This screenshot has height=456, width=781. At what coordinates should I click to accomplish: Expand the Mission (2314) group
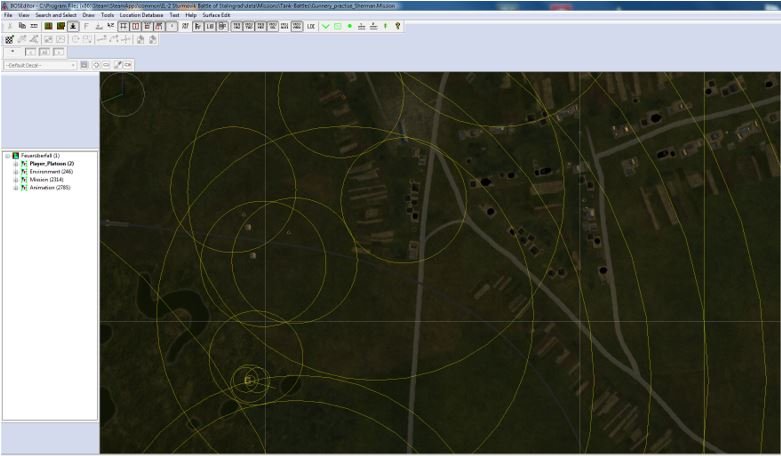click(x=15, y=180)
